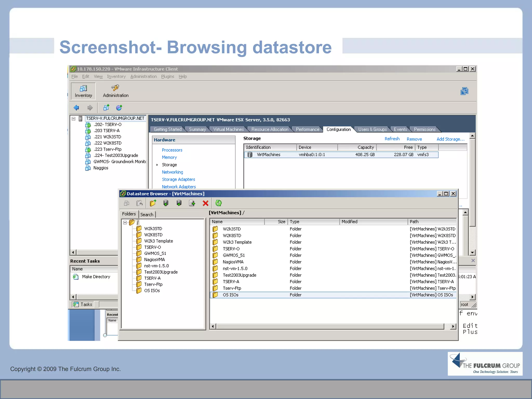Click the Make Directory task icon
This screenshot has height=399, width=532.
pyautogui.click(x=76, y=277)
